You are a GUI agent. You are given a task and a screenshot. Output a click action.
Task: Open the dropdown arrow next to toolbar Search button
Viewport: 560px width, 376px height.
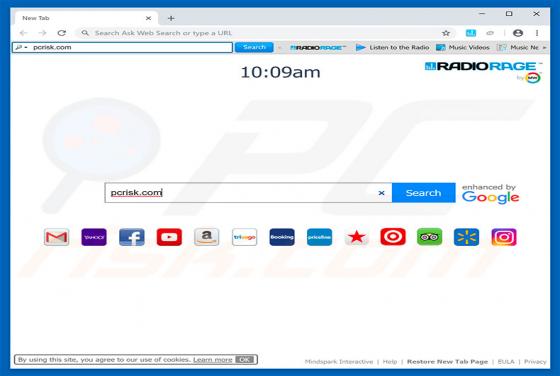coord(280,47)
